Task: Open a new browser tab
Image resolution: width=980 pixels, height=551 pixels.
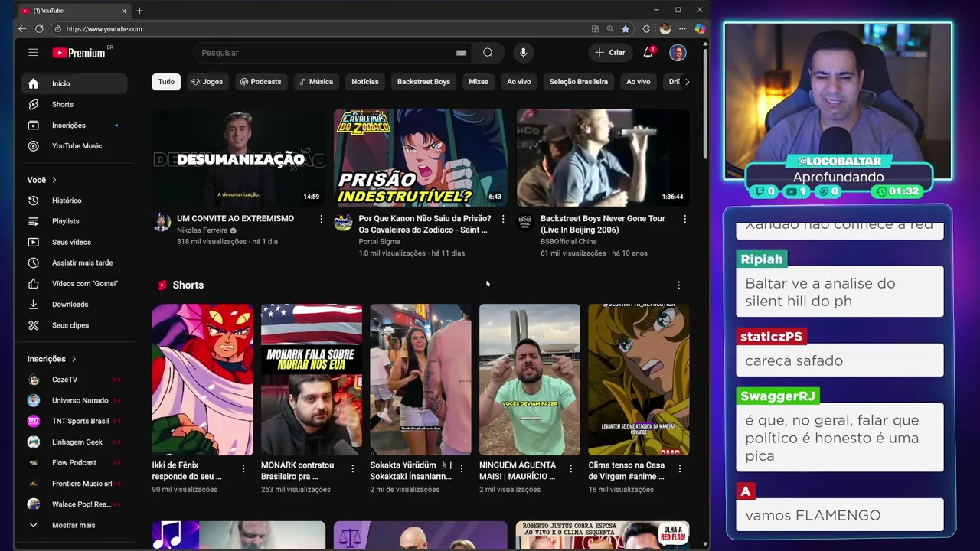Action: tap(139, 11)
